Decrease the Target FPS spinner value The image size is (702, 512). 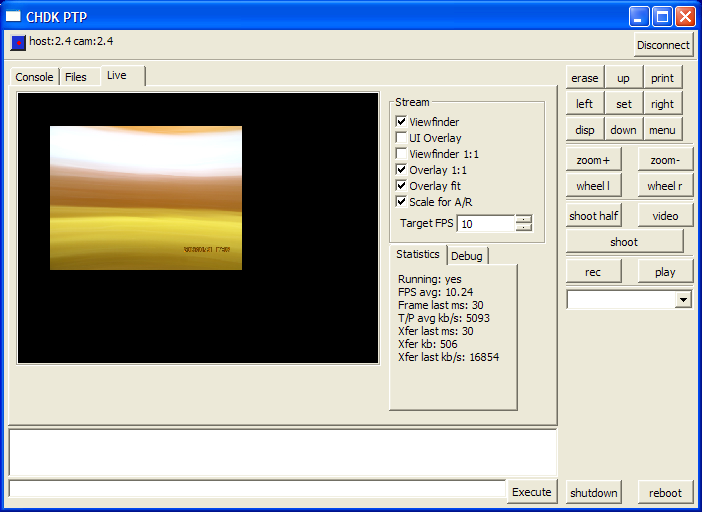[x=524, y=227]
